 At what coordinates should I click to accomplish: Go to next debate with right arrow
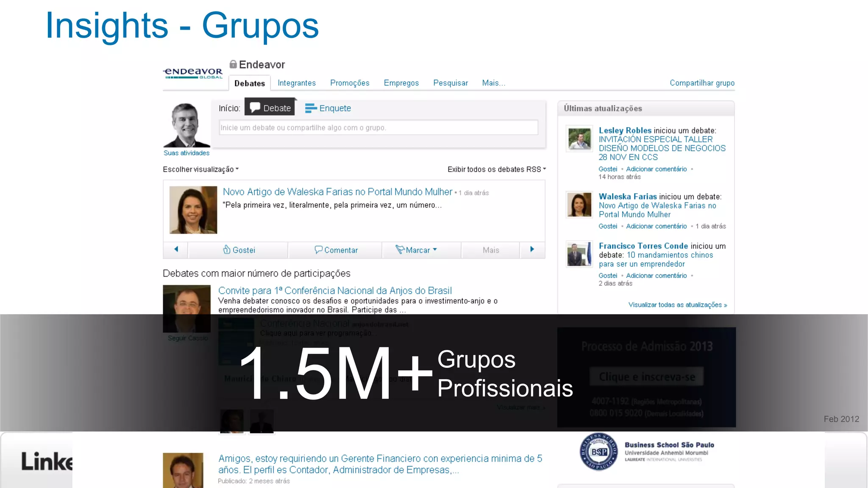tap(532, 250)
